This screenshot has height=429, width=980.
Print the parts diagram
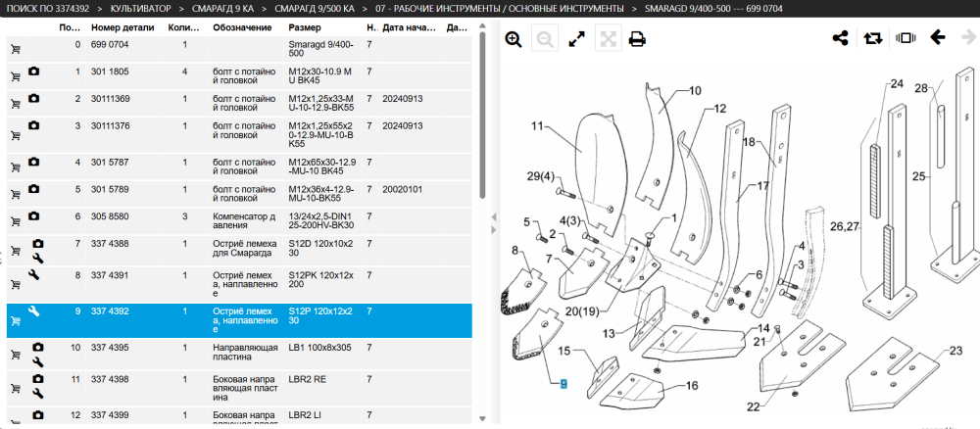pyautogui.click(x=637, y=39)
